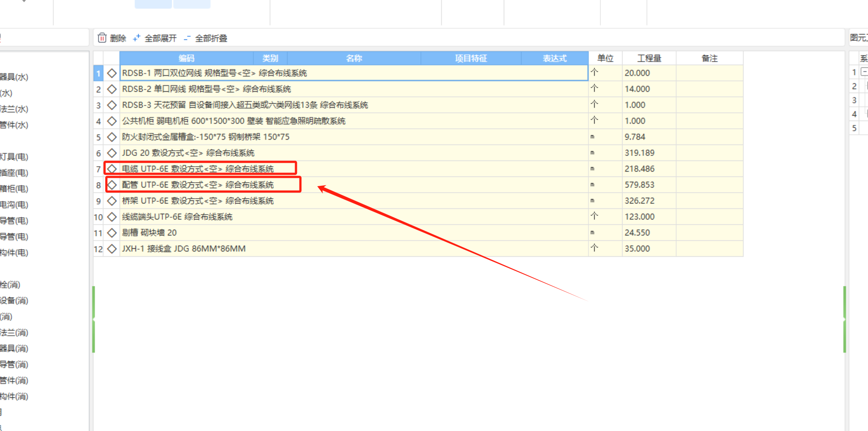Click quantity cell 35.000
The width and height of the screenshot is (868, 431).
pos(649,249)
